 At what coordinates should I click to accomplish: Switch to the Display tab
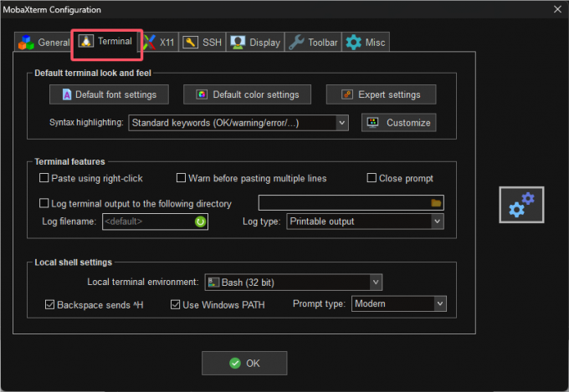pos(255,43)
